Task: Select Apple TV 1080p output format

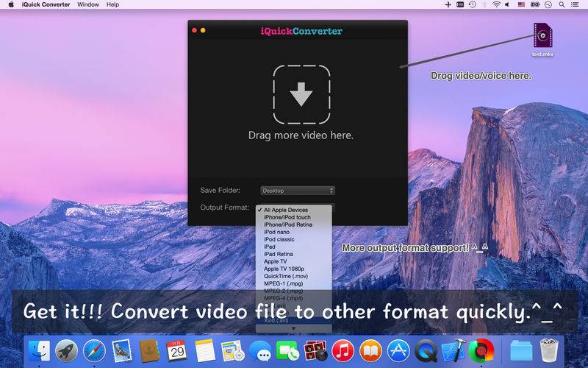Action: pos(293,269)
